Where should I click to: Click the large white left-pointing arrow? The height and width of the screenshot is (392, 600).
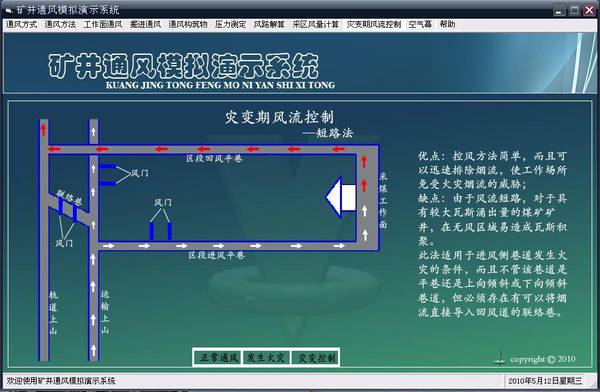click(x=341, y=197)
